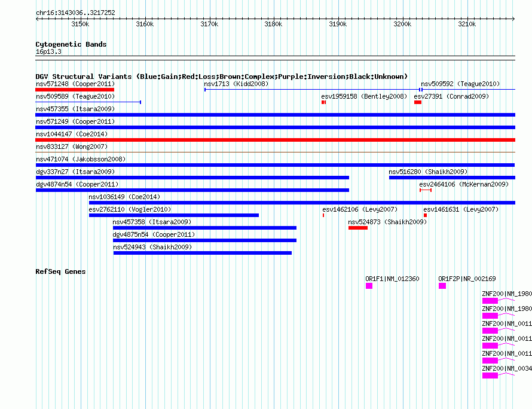Click the dgv337n27 (Itsara2009) label
This screenshot has height=409, width=532.
75,172
